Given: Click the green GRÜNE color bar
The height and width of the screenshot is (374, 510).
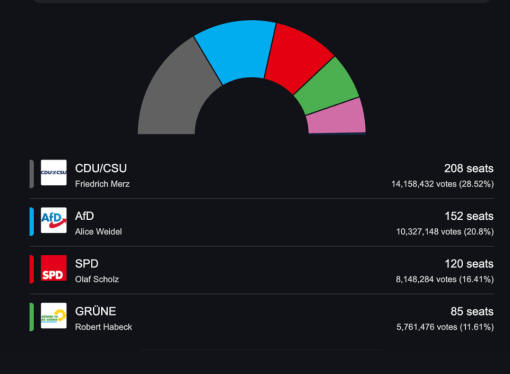Looking at the screenshot, I should (x=32, y=317).
